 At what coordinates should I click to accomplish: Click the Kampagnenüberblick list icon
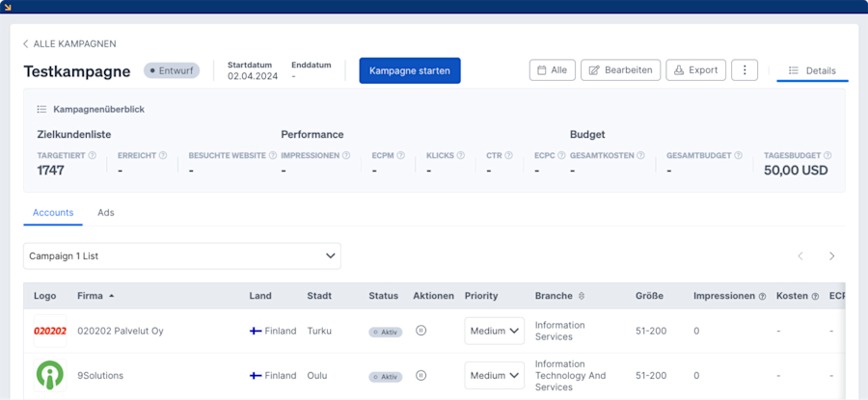(x=41, y=110)
